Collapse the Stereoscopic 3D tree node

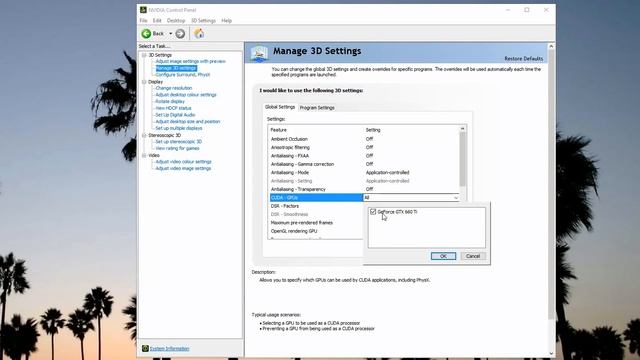click(144, 135)
